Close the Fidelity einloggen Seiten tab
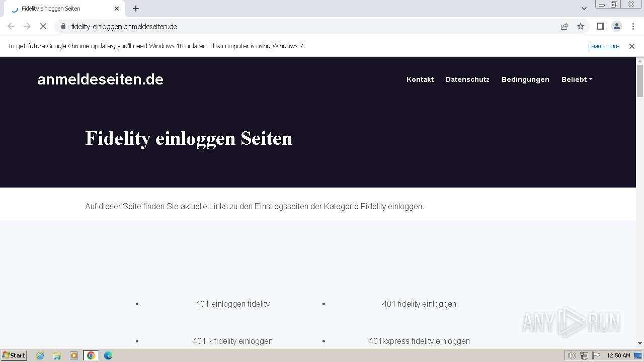Viewport: 644px width, 362px height. click(x=117, y=9)
